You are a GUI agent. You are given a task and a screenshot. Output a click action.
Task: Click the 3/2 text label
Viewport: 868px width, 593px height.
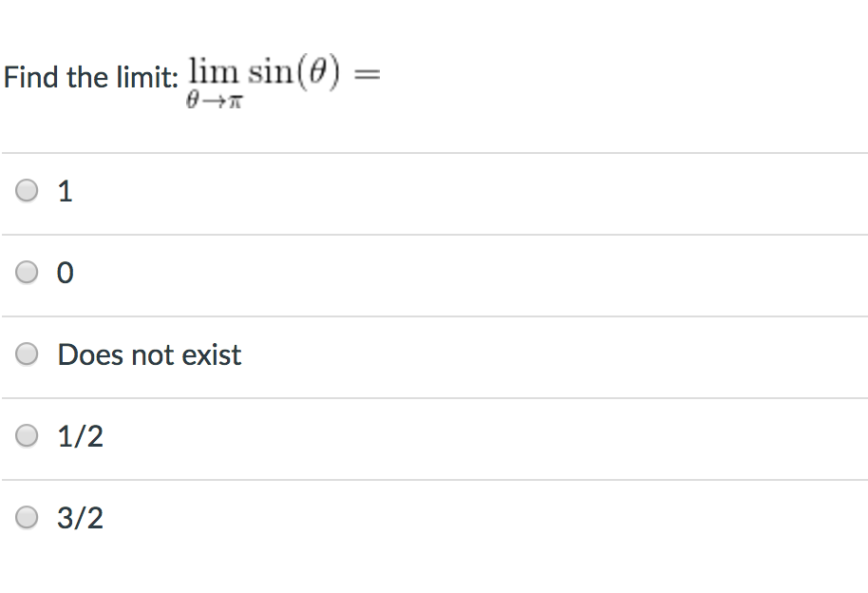click(x=82, y=517)
